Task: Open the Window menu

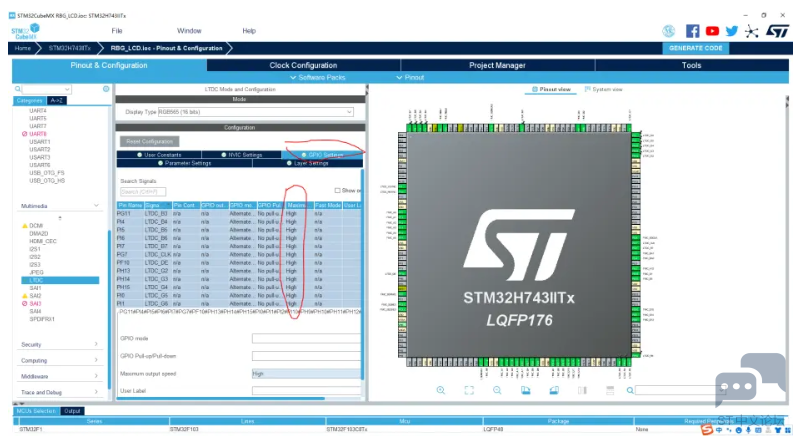Action: coord(189,31)
